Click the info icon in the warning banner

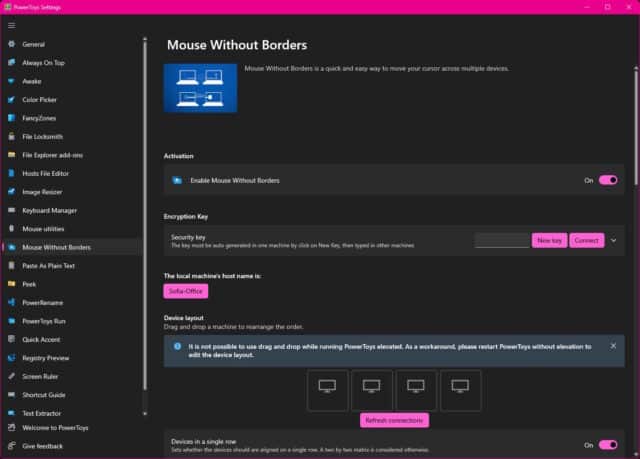(x=178, y=346)
